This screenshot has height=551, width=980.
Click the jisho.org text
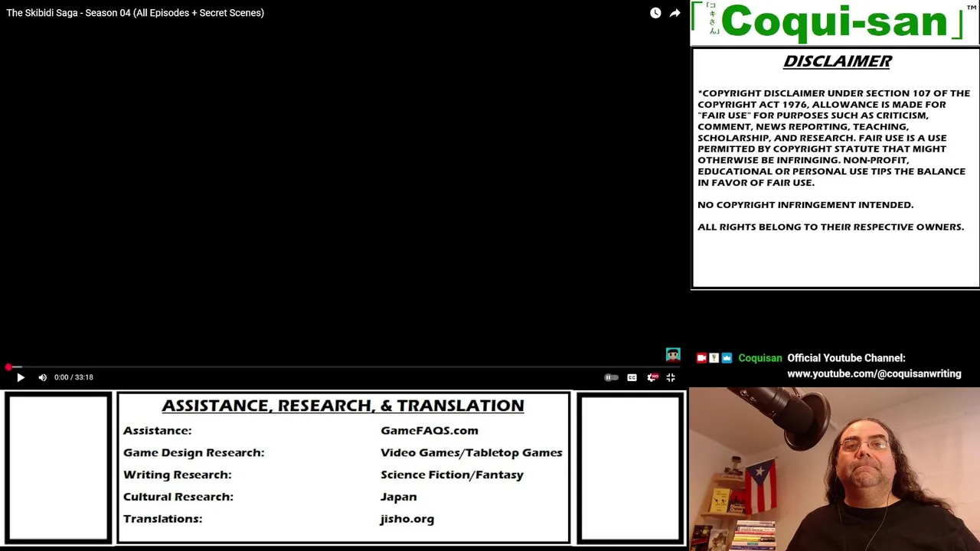coord(407,519)
